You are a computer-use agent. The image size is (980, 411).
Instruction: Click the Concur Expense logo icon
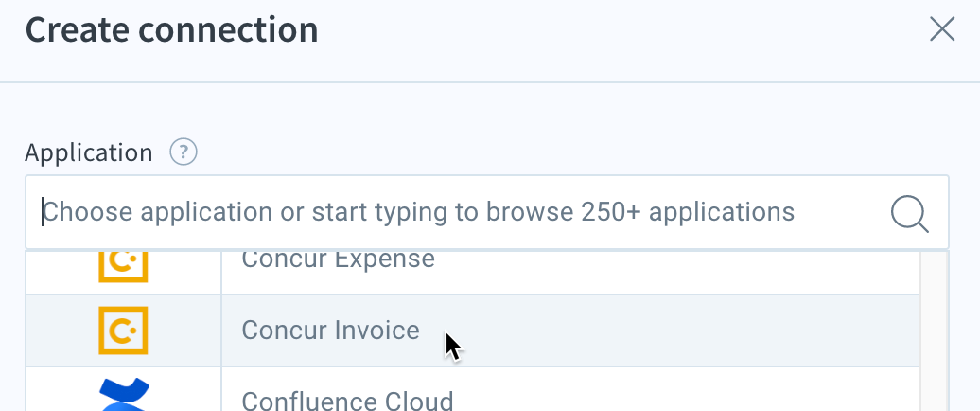click(123, 266)
